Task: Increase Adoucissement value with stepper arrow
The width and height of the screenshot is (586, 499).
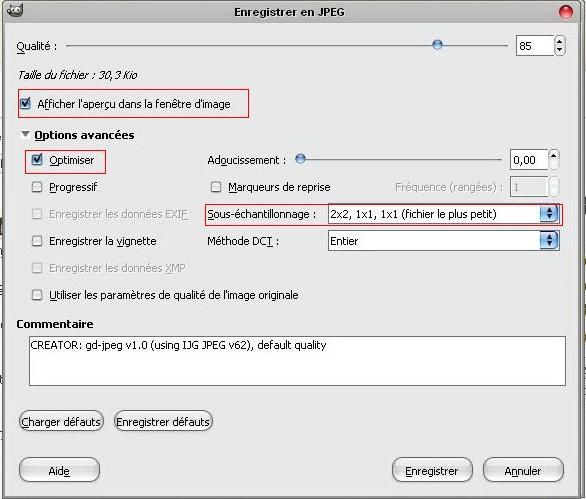Action: (x=553, y=155)
